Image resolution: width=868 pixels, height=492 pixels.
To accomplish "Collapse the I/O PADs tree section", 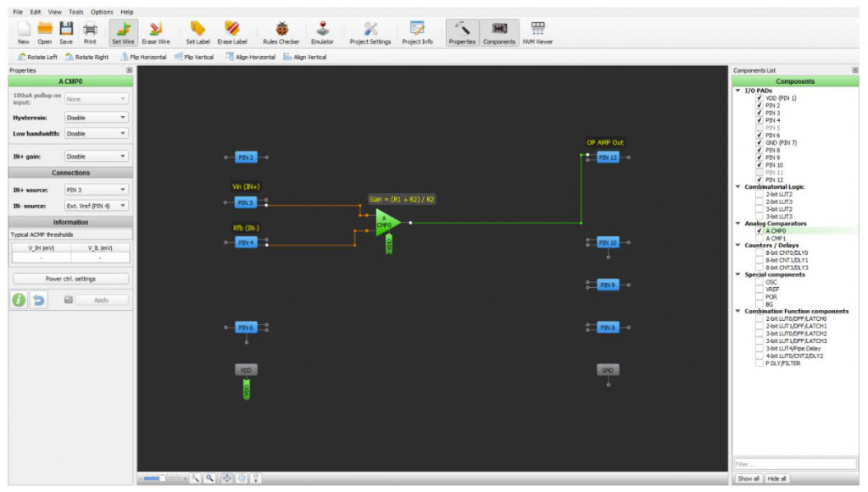I will pos(737,91).
